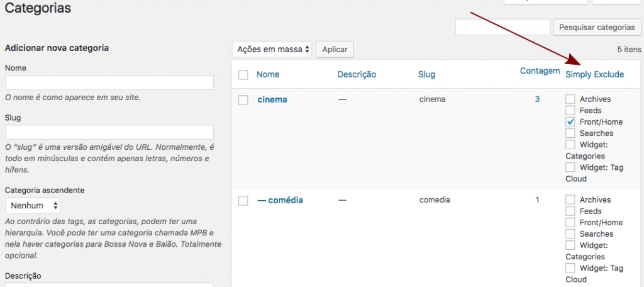Screen dimensions: 644x287
Task: Toggle Front/Home checkbox for cinema category
Action: (570, 121)
